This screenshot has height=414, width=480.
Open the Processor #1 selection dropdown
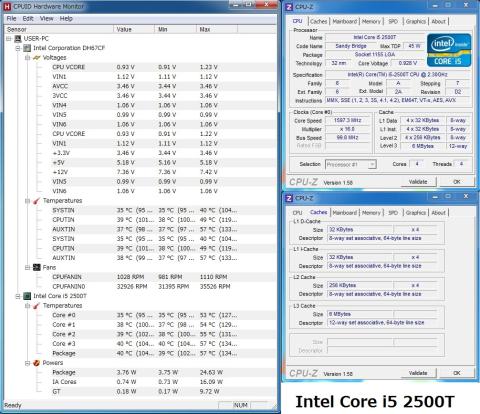coord(372,165)
